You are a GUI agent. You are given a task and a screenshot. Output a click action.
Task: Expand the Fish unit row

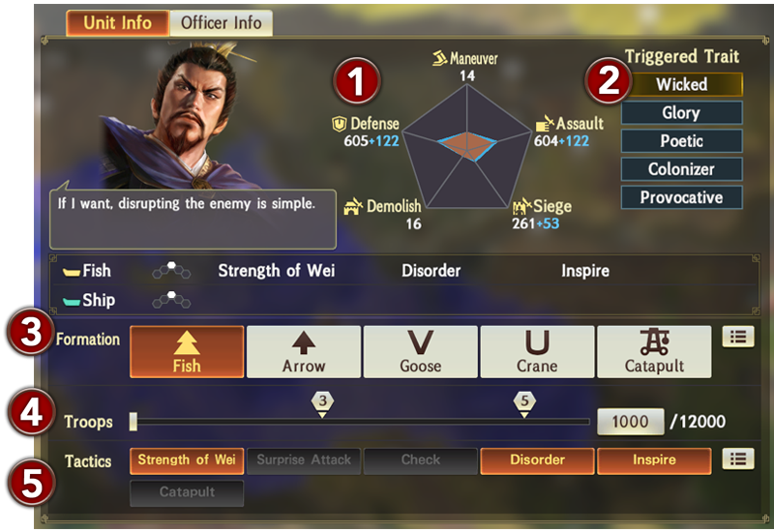click(404, 271)
